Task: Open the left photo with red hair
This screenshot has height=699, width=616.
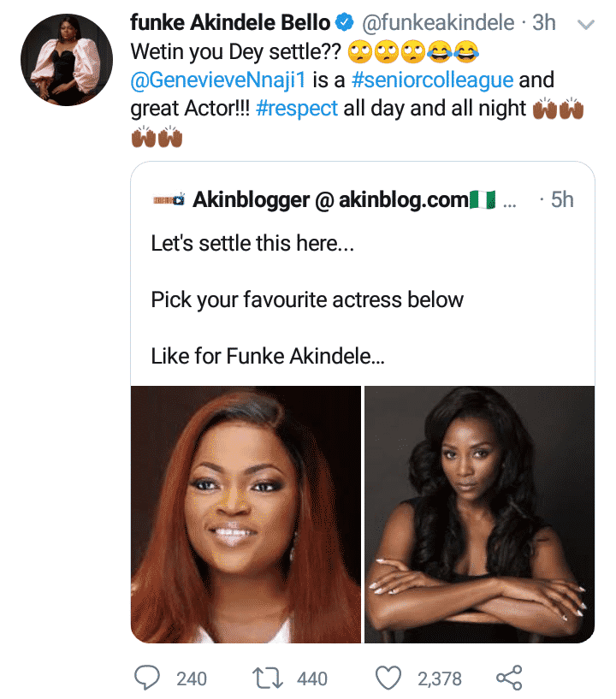Action: coord(246,513)
